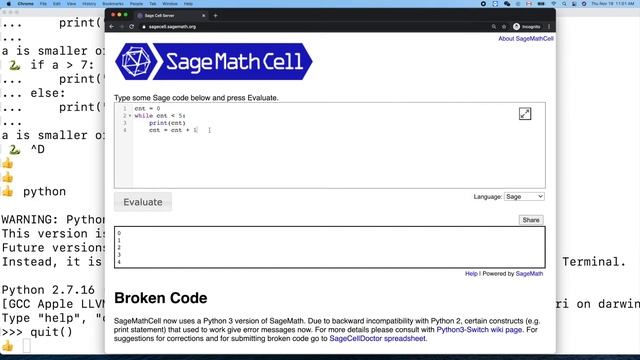
Task: Click the date and time in menu bar
Action: click(613, 4)
